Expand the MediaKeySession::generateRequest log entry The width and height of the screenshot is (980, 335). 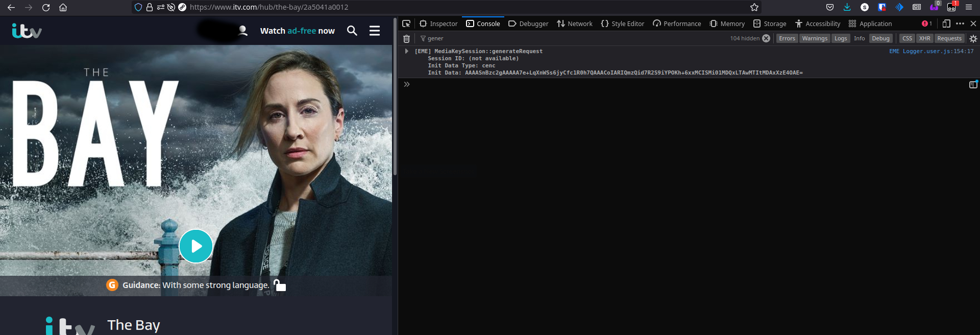point(406,51)
